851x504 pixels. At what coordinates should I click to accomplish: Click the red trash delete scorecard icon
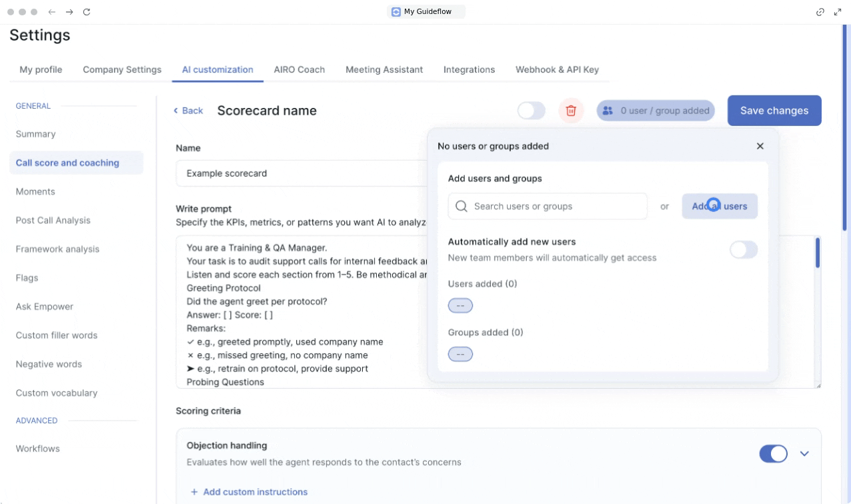[x=571, y=111]
